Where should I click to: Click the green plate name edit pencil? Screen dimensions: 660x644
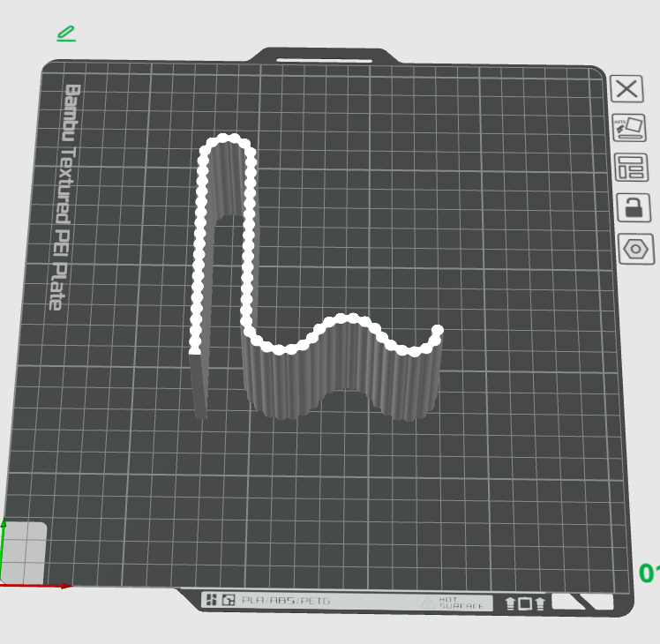(66, 34)
